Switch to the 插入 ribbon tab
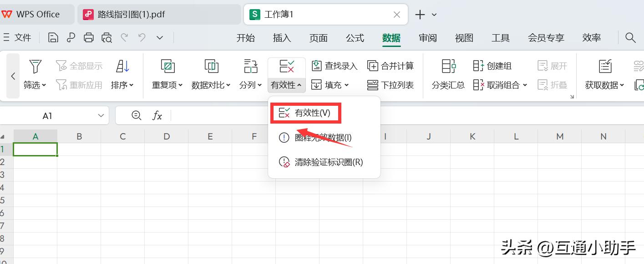This screenshot has width=644, height=264. click(x=282, y=38)
